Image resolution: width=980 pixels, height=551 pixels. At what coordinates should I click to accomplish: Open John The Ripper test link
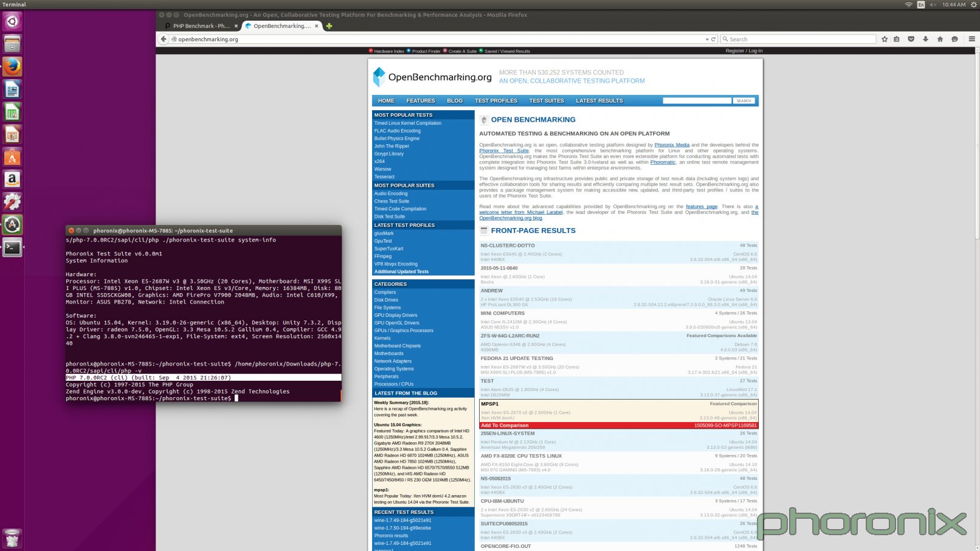[x=392, y=146]
